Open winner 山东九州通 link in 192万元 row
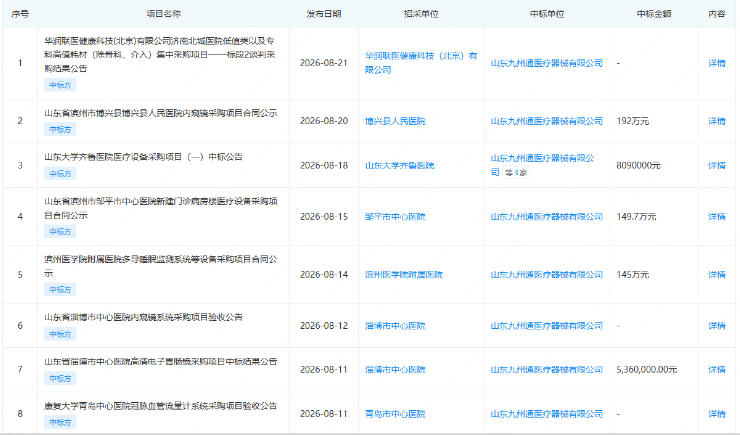 click(x=547, y=121)
